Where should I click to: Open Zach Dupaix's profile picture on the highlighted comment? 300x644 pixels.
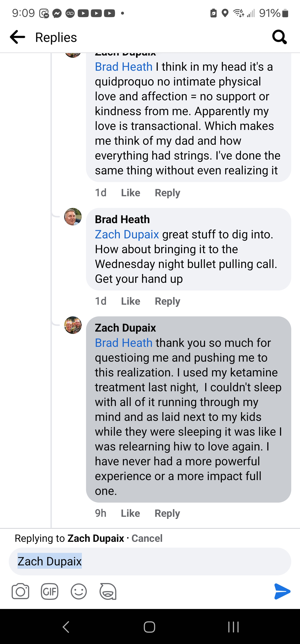pos(73,325)
